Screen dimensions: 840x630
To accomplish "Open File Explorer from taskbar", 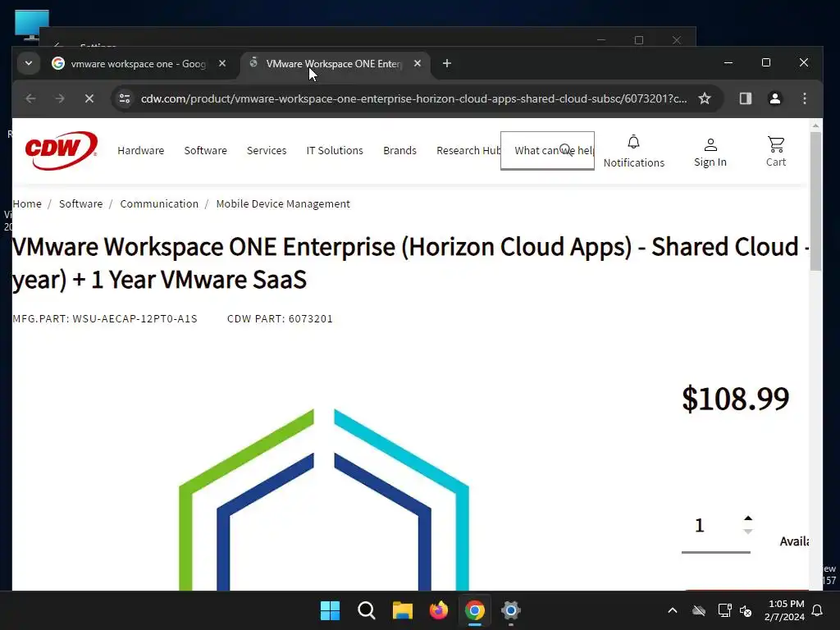I will [402, 610].
